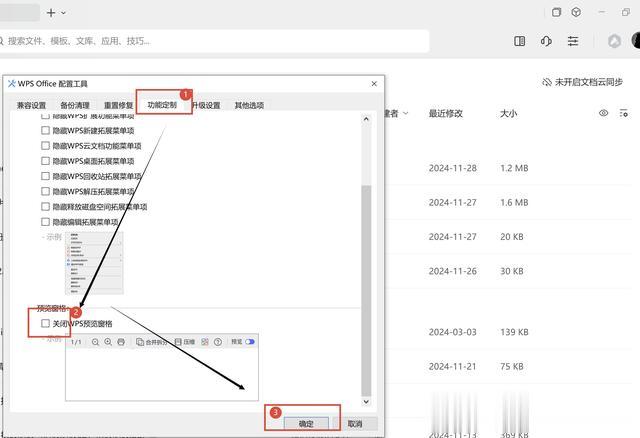Screen dimensions: 640x438
Task: Close the WPS Office 配置工具 dialog
Action: click(374, 84)
